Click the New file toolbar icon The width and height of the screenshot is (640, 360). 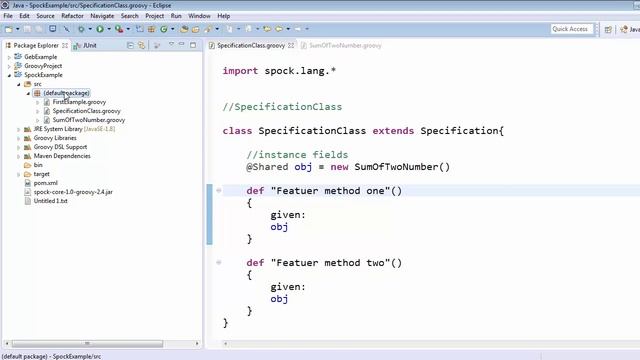9,29
